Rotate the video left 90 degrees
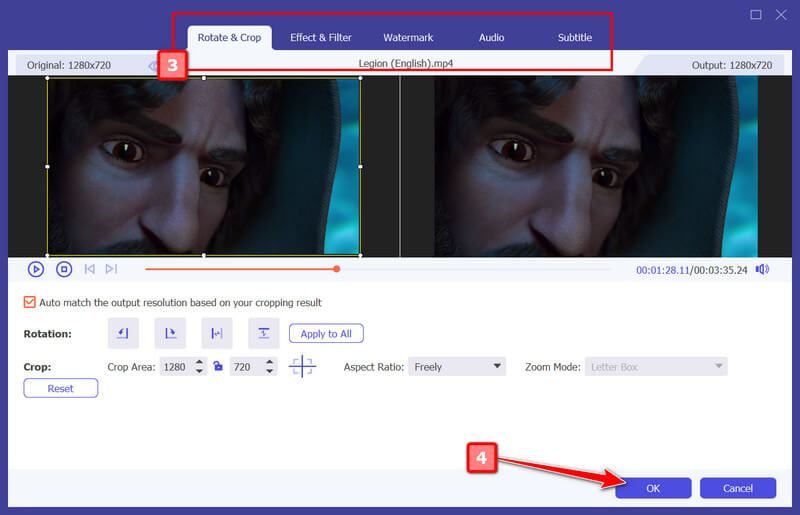800x515 pixels. click(x=122, y=333)
